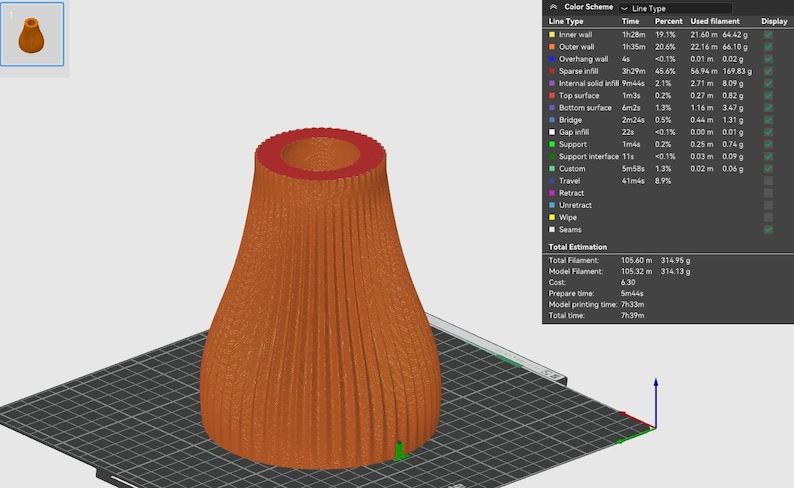Click Sparse infill percent 45.6%
Screen dimensions: 794x488
click(x=665, y=71)
